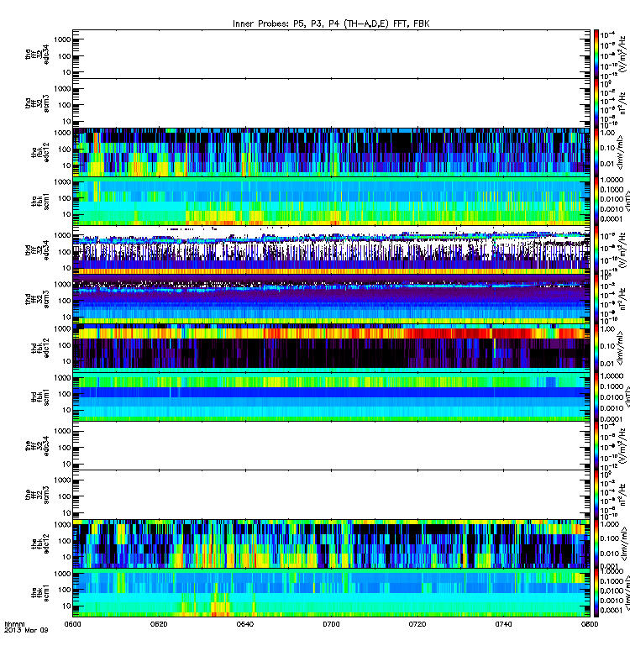
Task: Click the thd fbk scm1 spectrogram panel
Action: pyautogui.click(x=331, y=396)
